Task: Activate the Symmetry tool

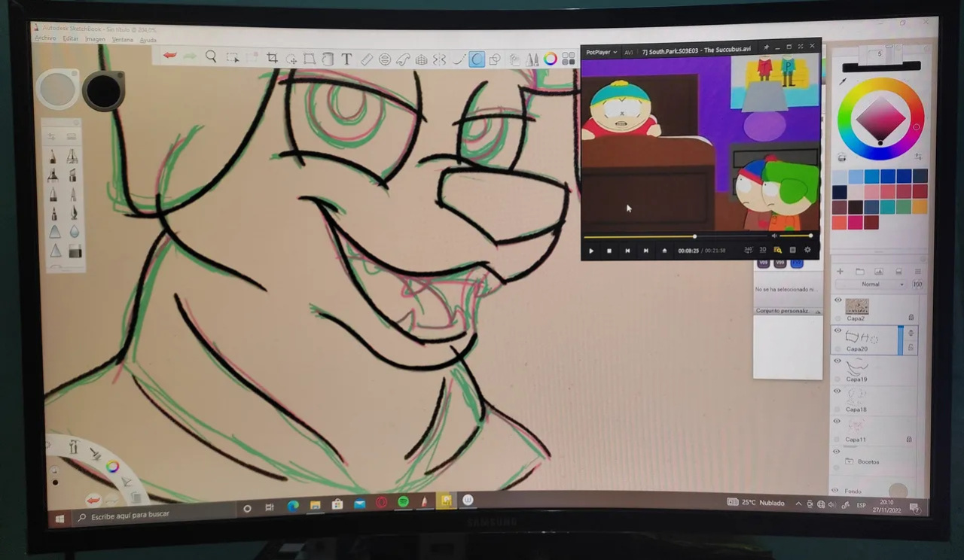Action: [439, 59]
